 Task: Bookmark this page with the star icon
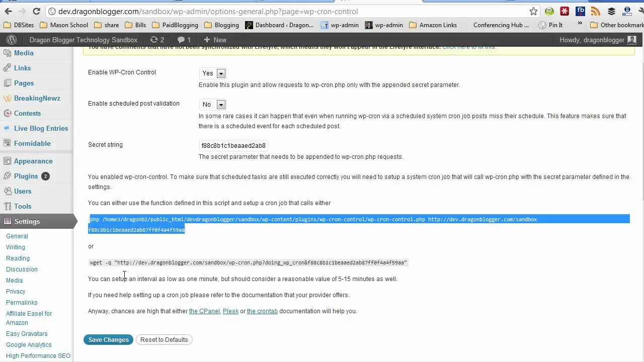(x=533, y=11)
